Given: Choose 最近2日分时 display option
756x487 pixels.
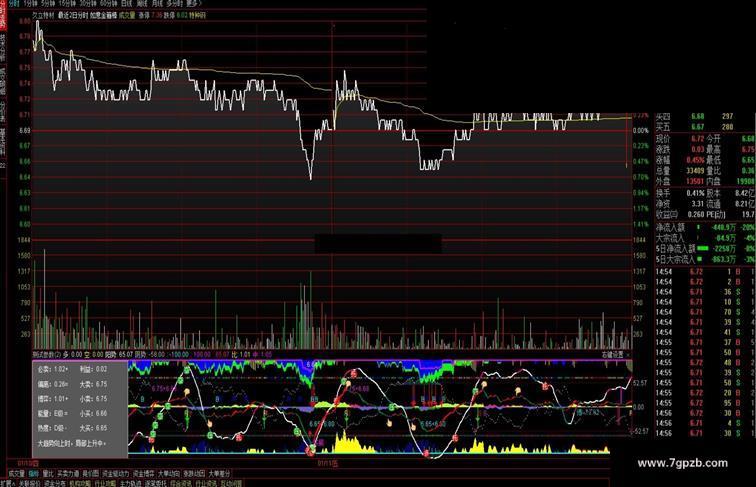Looking at the screenshot, I should [x=73, y=15].
